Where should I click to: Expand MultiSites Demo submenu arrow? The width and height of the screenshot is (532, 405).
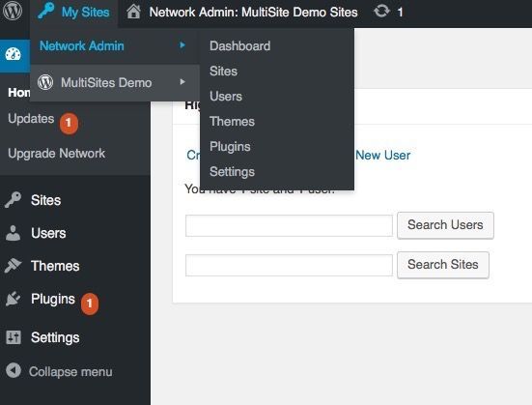[182, 82]
